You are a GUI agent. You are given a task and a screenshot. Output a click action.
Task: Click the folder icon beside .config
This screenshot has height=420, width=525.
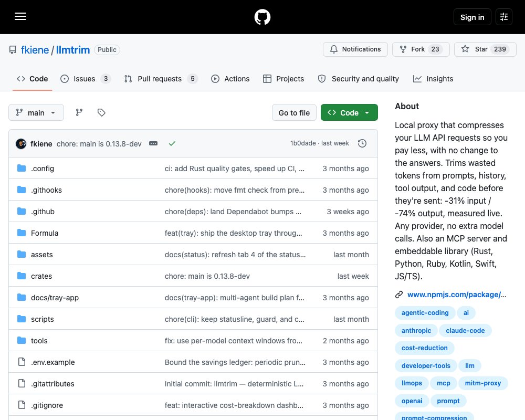pyautogui.click(x=22, y=168)
